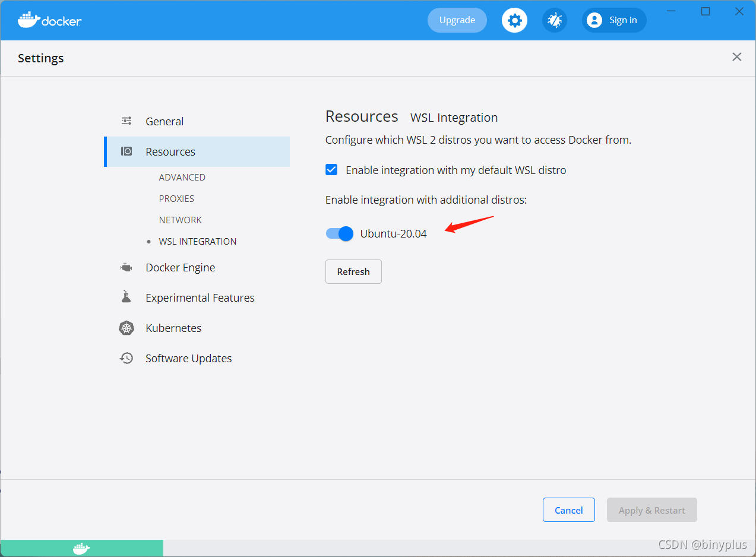Click the Cancel button

569,510
